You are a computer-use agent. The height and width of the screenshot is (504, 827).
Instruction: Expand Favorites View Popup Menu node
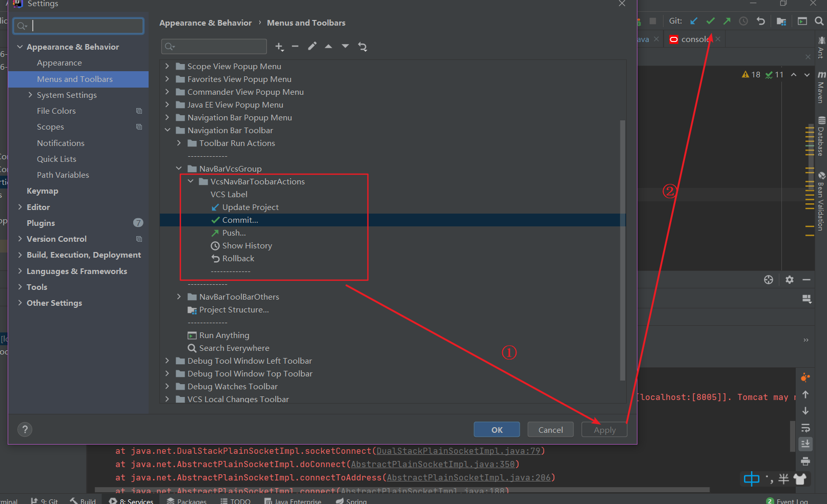pos(167,79)
